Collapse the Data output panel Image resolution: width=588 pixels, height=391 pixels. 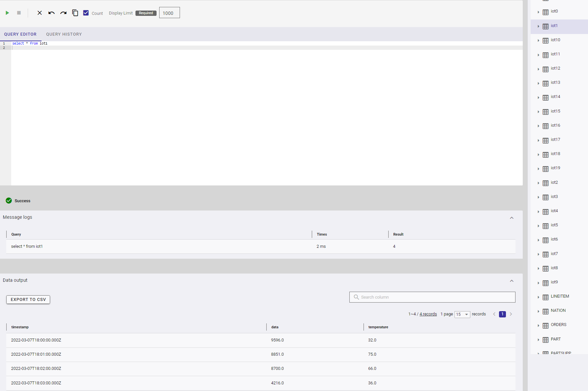pyautogui.click(x=512, y=281)
